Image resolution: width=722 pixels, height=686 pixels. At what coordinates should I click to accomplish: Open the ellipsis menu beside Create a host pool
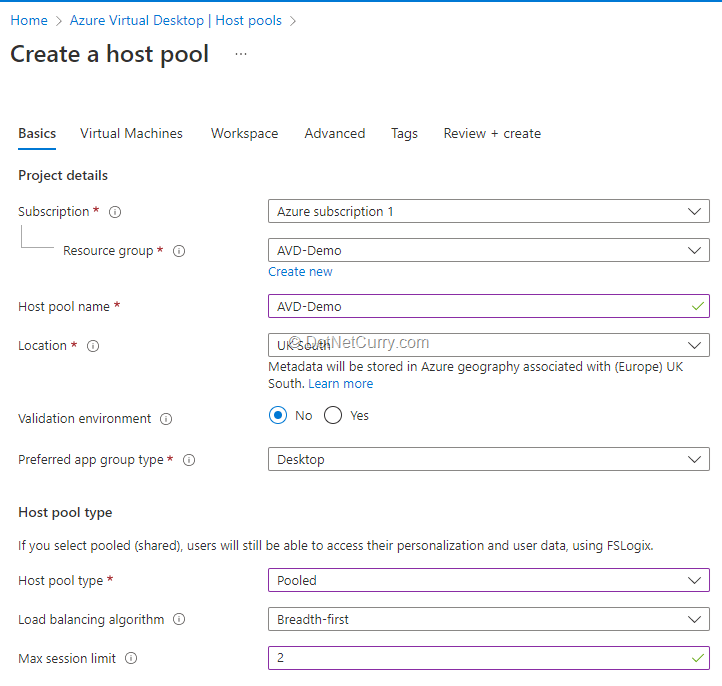(241, 54)
